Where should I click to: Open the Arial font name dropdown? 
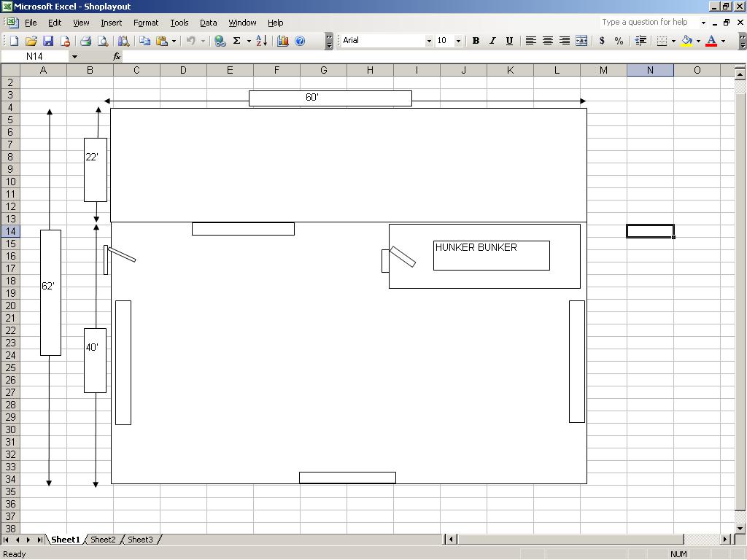click(429, 41)
